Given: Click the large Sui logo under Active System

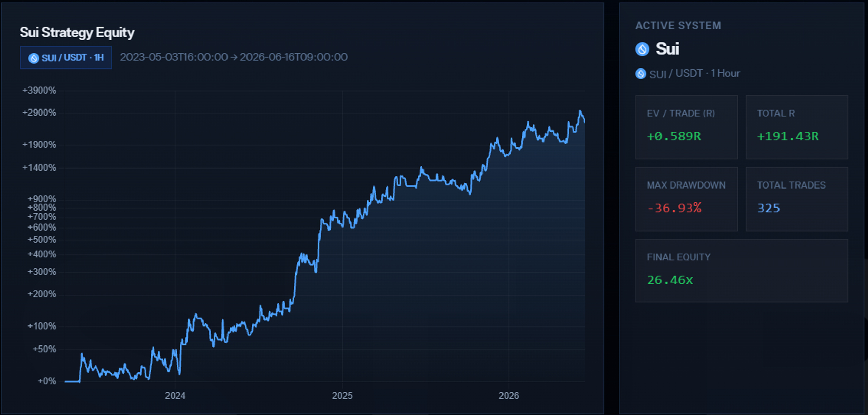Looking at the screenshot, I should coord(642,49).
